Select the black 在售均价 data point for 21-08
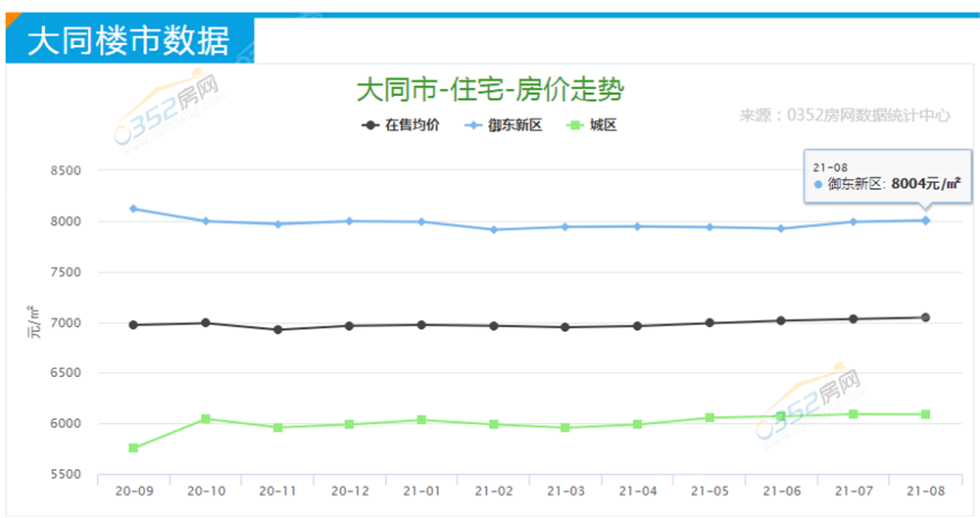 [x=925, y=317]
